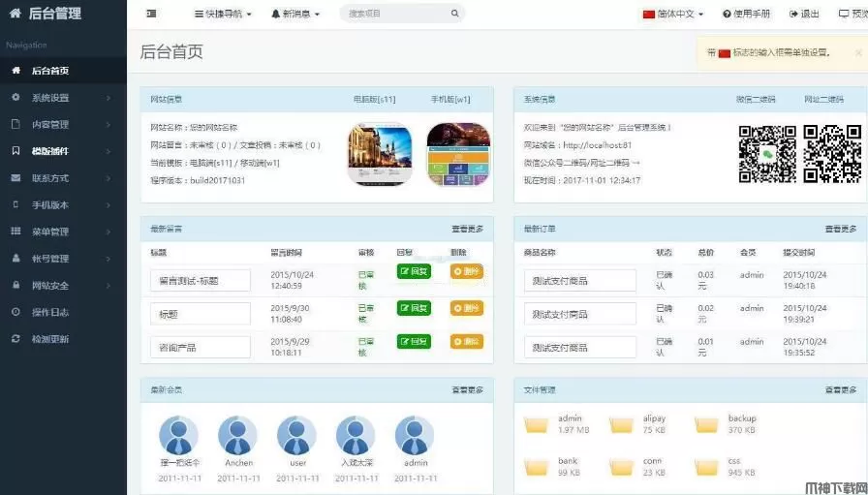This screenshot has width=868, height=495.
Task: Open the admin folder icon
Action: [536, 425]
